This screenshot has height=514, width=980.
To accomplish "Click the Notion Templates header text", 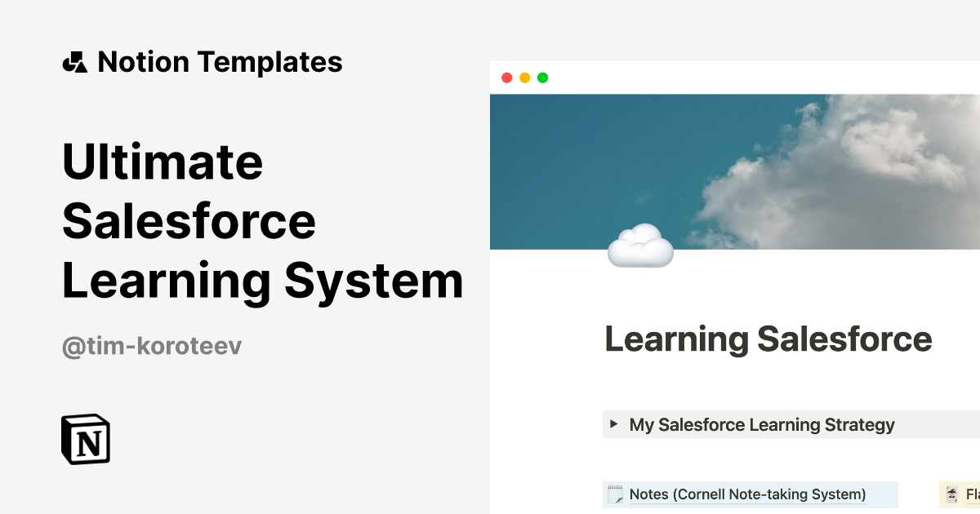I will click(x=220, y=62).
